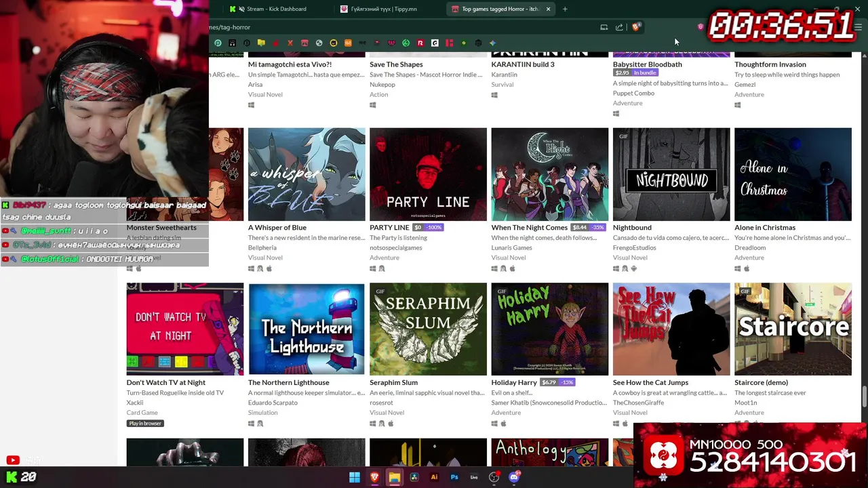Click macOS platform icon under Alone in Christmas

747,268
